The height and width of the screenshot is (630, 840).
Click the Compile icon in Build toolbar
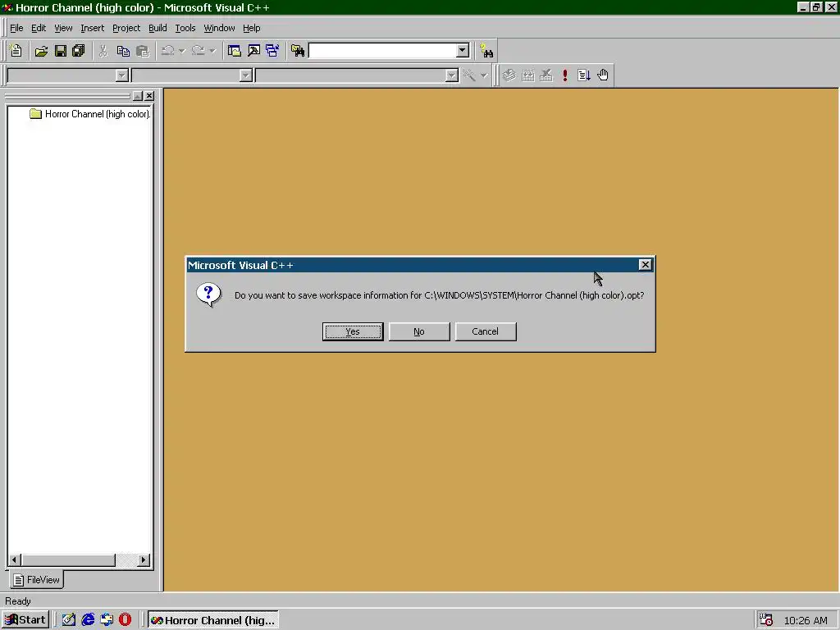point(509,75)
